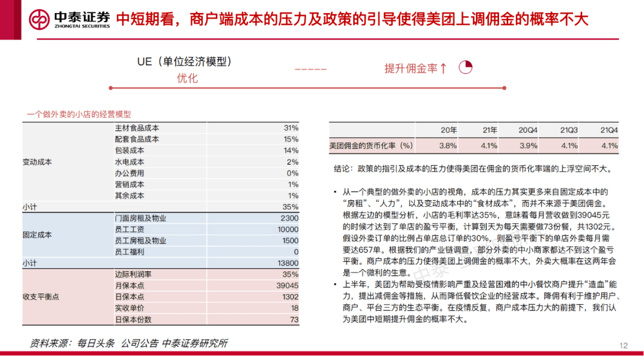Click the 包装成本 row label
The image size is (644, 362).
[129, 150]
